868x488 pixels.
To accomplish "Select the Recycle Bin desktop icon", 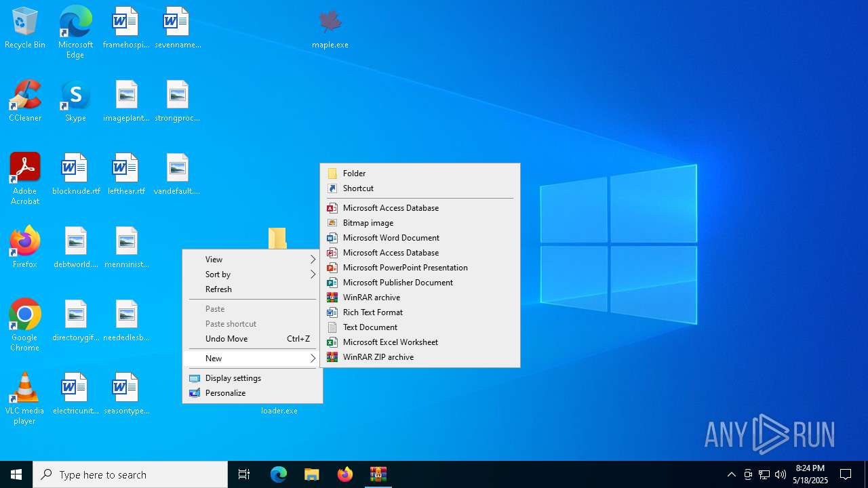I will coord(25,28).
